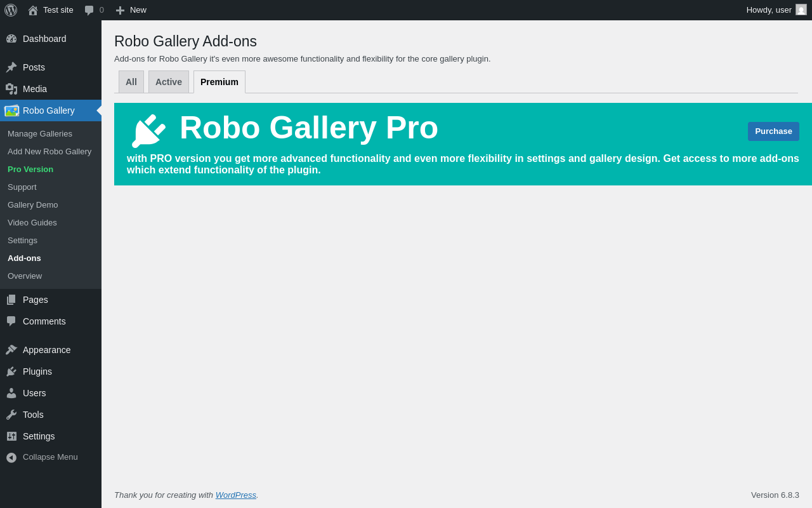Open Manage Galleries submenu item
This screenshot has width=812, height=508.
point(40,133)
